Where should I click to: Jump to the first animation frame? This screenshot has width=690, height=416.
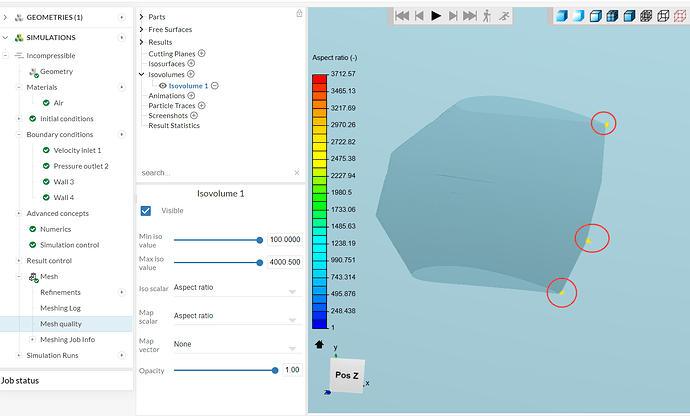[402, 15]
